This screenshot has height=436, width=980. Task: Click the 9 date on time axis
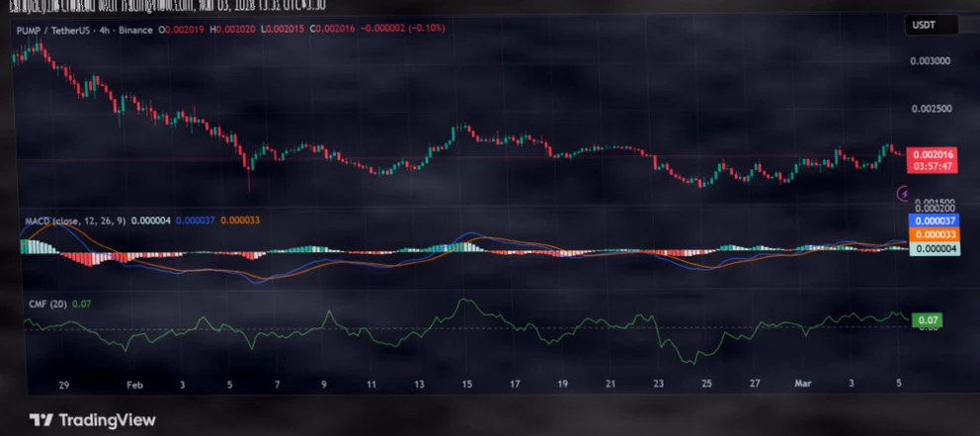(x=324, y=385)
